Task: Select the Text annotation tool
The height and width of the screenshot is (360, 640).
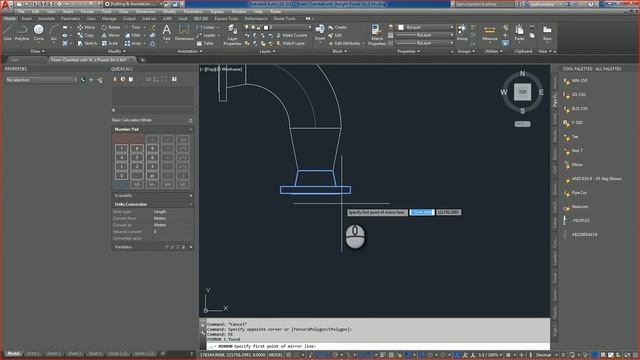Action: [x=167, y=32]
